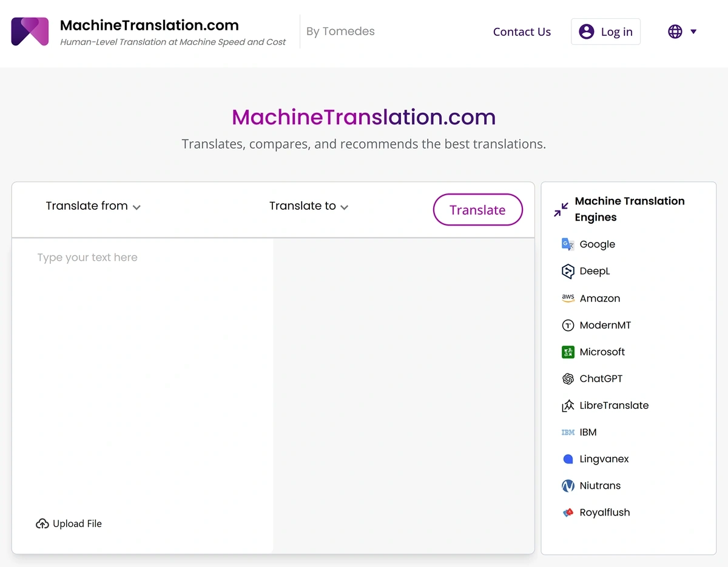This screenshot has height=567, width=728.
Task: Click the Google Translate engine icon
Action: pyautogui.click(x=568, y=244)
